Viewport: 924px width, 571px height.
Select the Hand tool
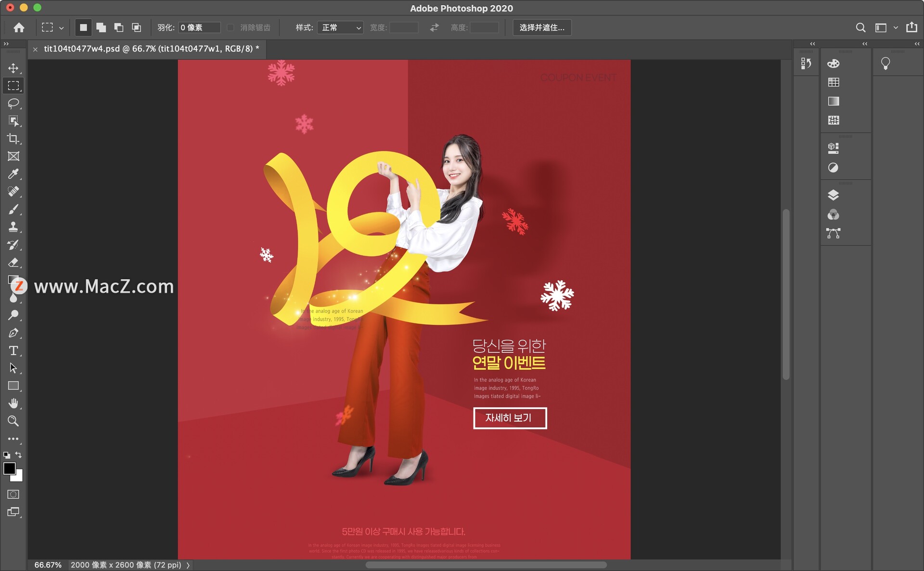pos(13,403)
